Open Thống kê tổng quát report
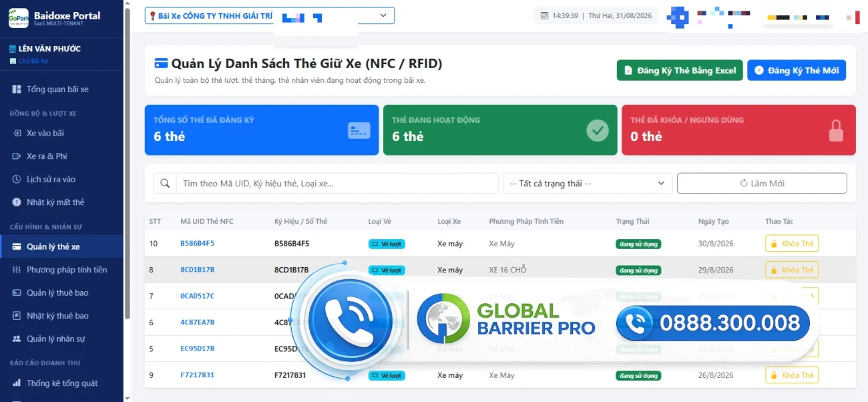This screenshot has height=402, width=868. (61, 383)
